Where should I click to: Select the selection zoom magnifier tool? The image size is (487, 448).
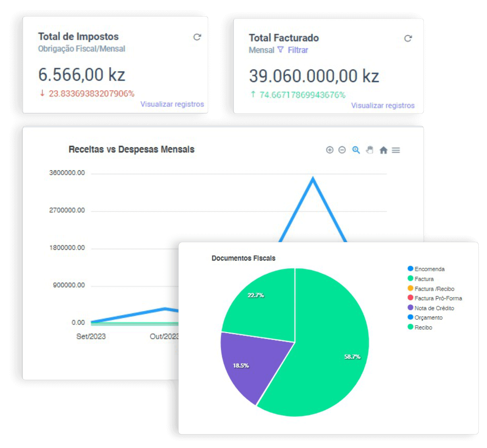(x=356, y=150)
